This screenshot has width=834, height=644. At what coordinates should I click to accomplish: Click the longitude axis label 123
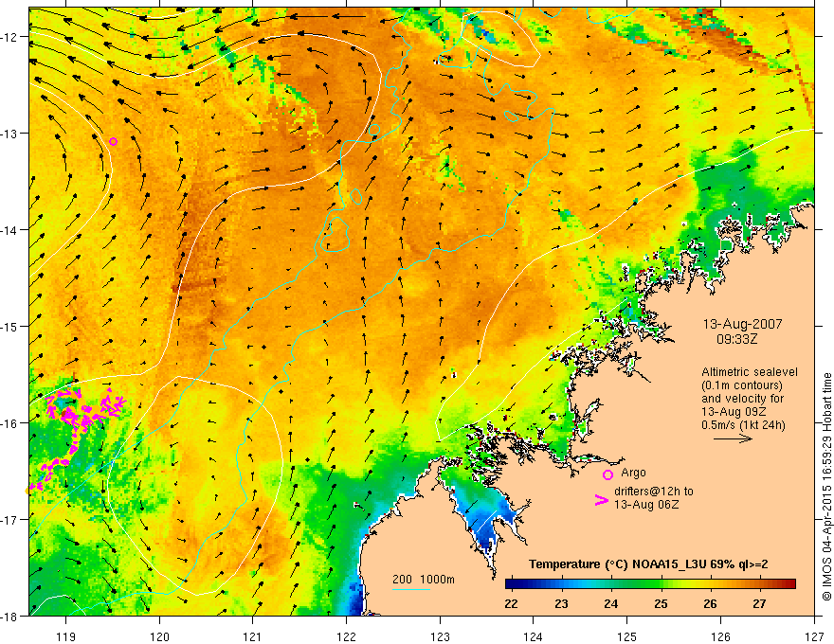[x=440, y=636]
